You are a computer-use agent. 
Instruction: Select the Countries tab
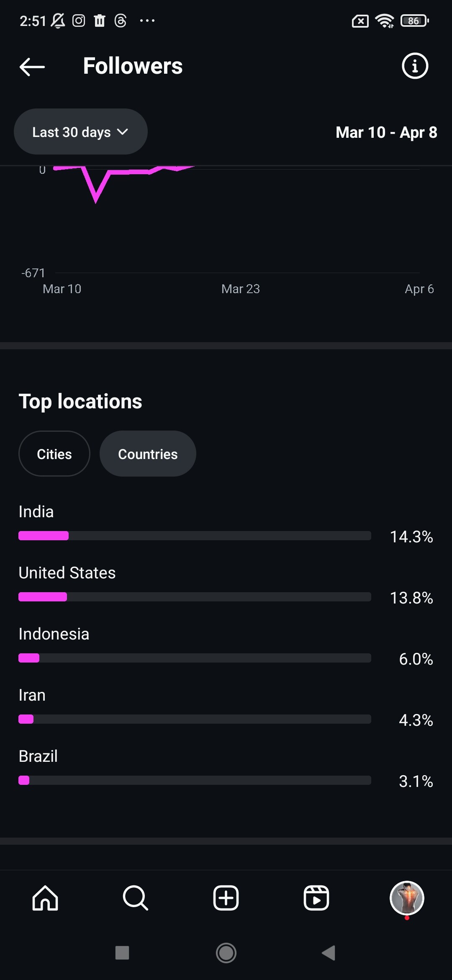click(x=148, y=454)
